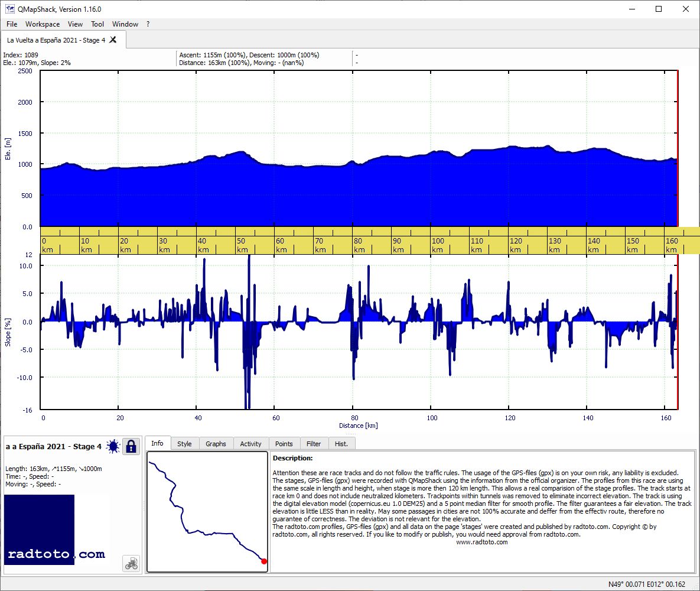The width and height of the screenshot is (700, 591).
Task: Switch to the Style tab
Action: 184,444
